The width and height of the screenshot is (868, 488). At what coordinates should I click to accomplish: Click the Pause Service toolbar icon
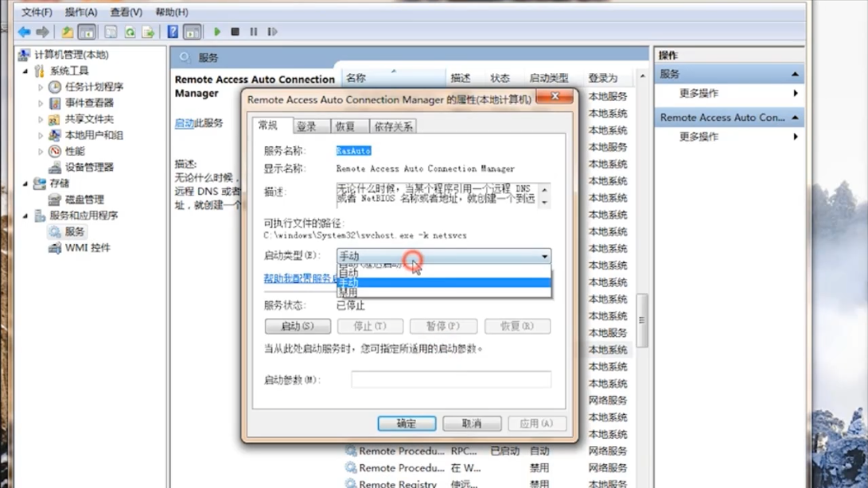[254, 32]
